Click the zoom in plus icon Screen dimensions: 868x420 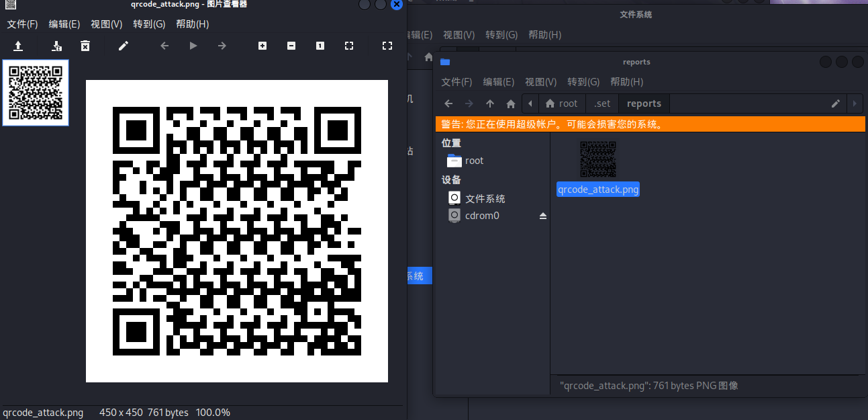coord(262,46)
